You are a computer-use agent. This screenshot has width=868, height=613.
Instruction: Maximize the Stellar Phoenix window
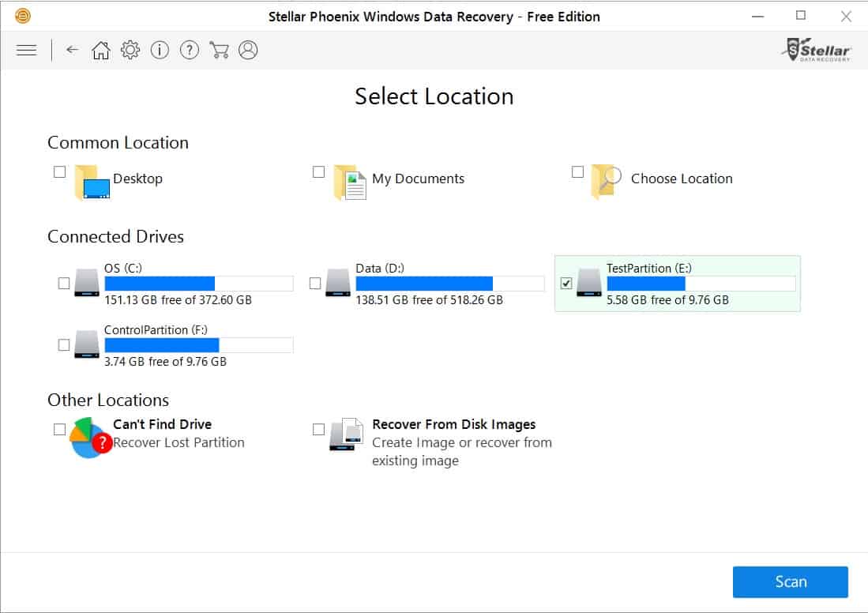tap(800, 16)
